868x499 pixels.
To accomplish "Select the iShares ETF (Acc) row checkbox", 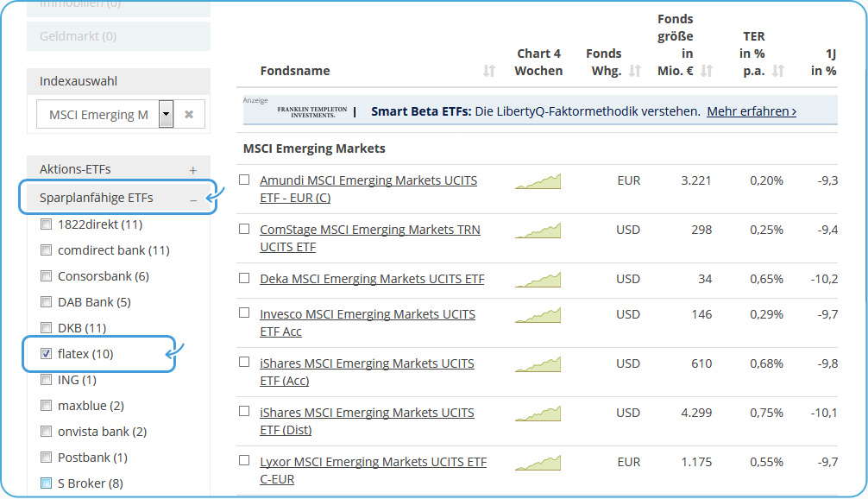I will (x=244, y=363).
